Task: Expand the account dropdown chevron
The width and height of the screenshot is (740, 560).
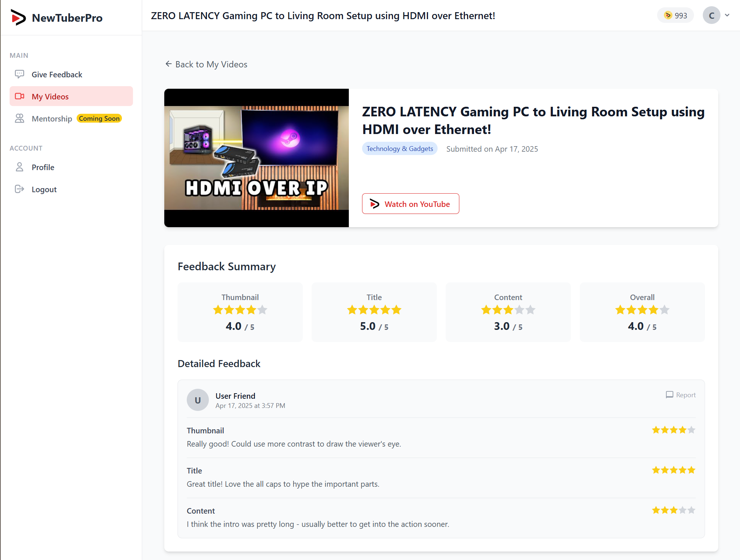Action: pyautogui.click(x=727, y=15)
